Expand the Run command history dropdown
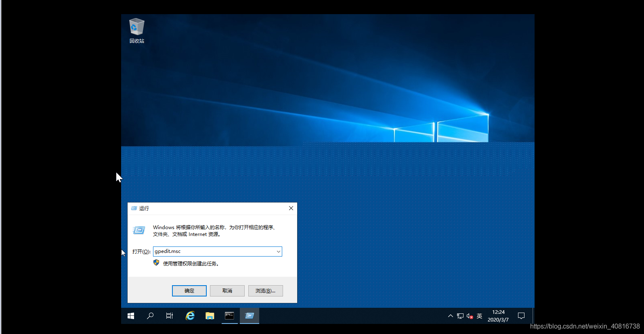 (x=278, y=251)
